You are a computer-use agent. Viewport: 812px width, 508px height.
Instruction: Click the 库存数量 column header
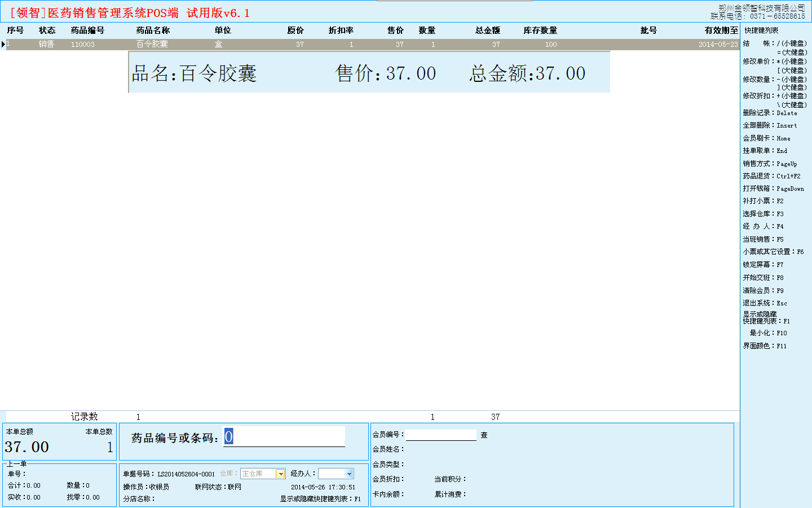click(x=540, y=30)
